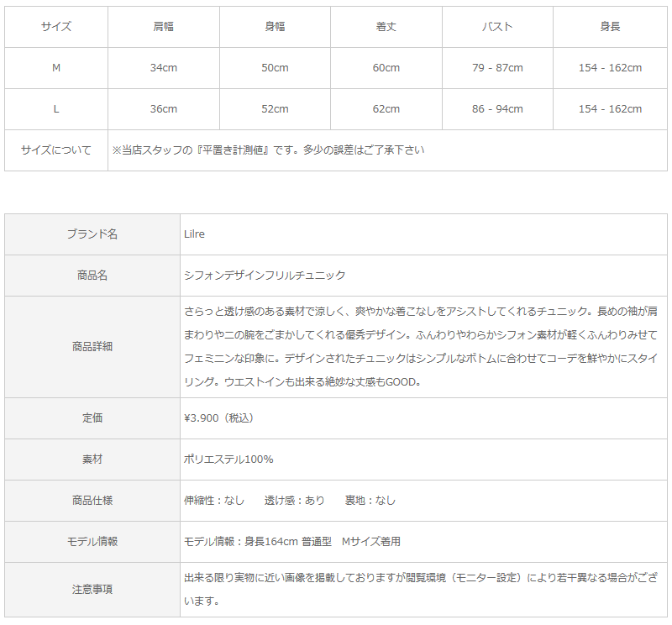Click the 注意事項 row label

coord(92,590)
